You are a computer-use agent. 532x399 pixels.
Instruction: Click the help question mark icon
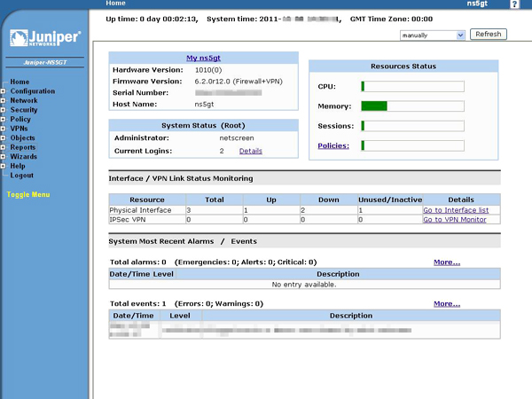pyautogui.click(x=514, y=4)
